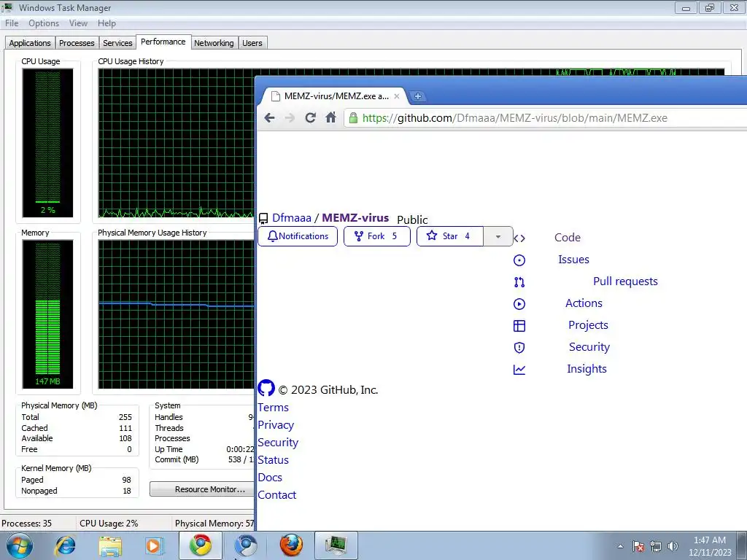Go back using the browser back arrow
The image size is (747, 560).
[x=270, y=117]
